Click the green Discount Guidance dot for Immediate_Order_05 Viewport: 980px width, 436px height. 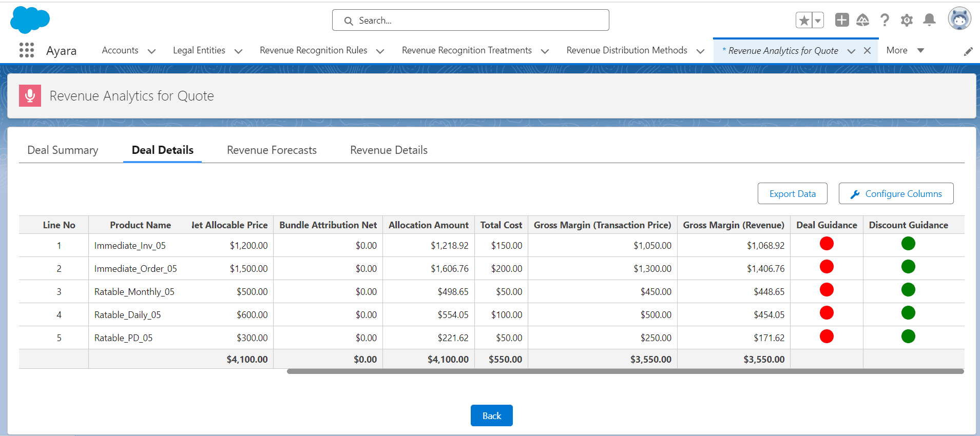click(x=908, y=267)
